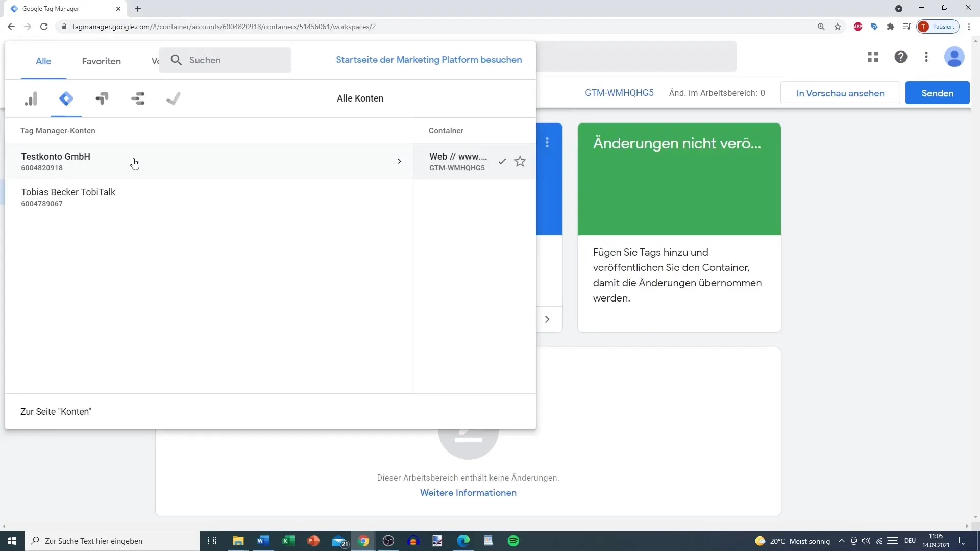Open the zoom magnifier in address bar
Image resolution: width=980 pixels, height=551 pixels.
pyautogui.click(x=821, y=27)
